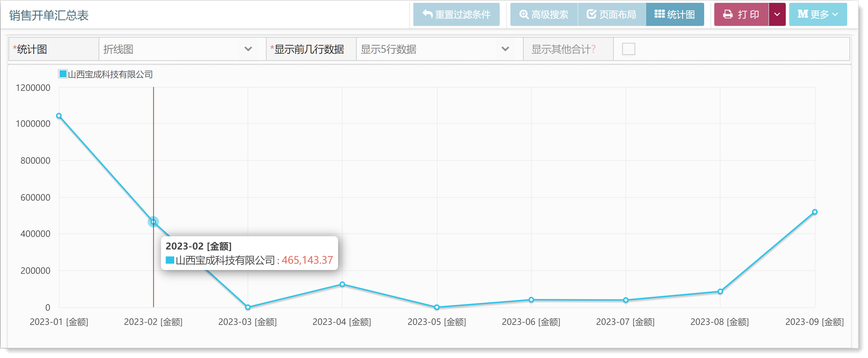Screen dimensions: 868x358
Task: Click the 2023-04 data point marker
Action: (x=342, y=284)
